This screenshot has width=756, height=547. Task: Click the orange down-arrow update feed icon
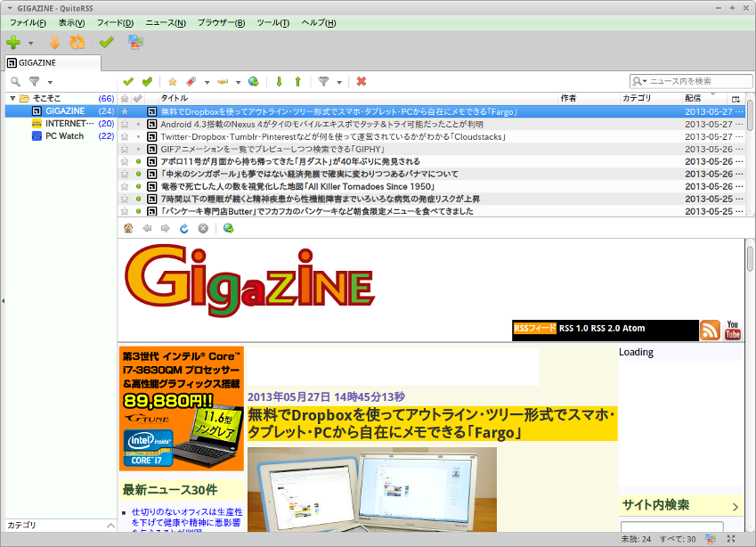click(55, 43)
